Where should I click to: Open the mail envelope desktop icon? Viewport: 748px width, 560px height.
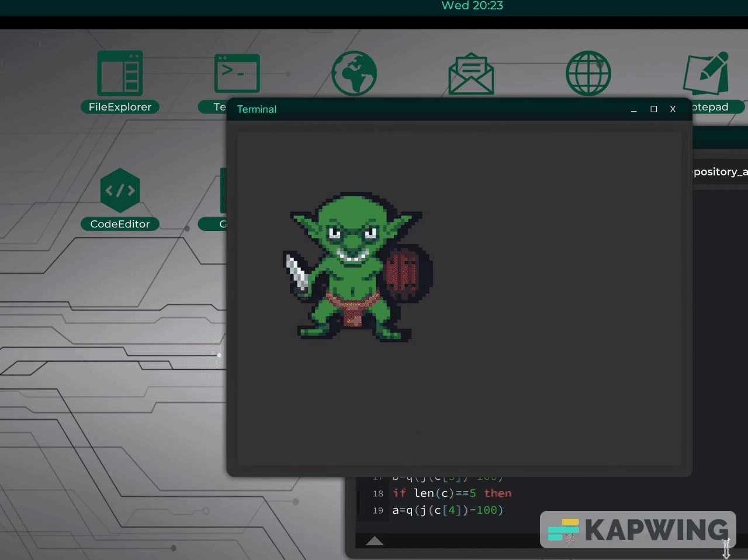point(471,74)
